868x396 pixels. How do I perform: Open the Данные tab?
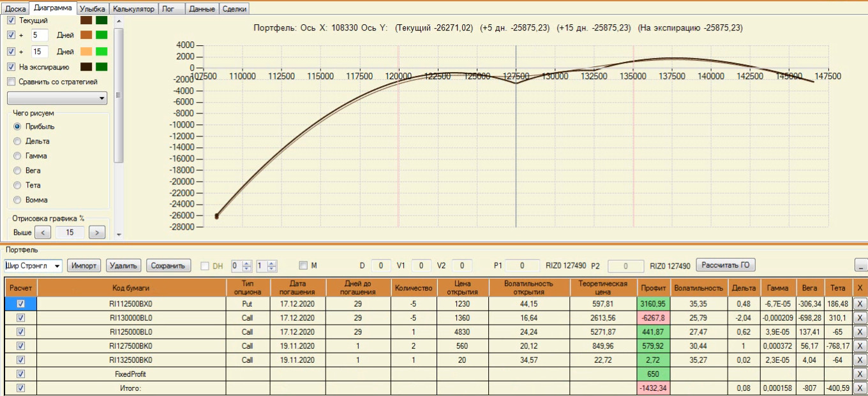coord(202,9)
